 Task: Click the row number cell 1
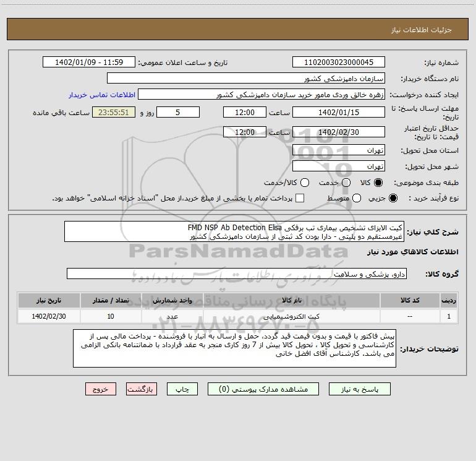coord(449,316)
